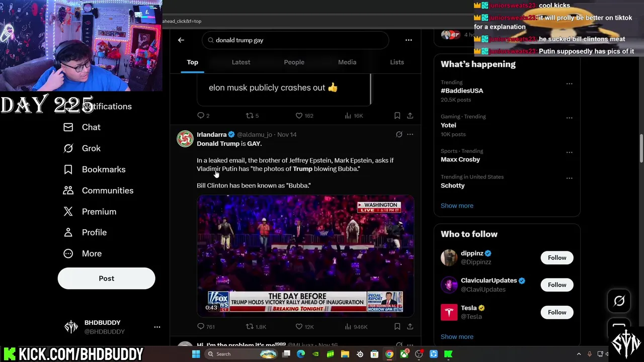
Task: View analytics for the 16K views post
Action: [353, 116]
